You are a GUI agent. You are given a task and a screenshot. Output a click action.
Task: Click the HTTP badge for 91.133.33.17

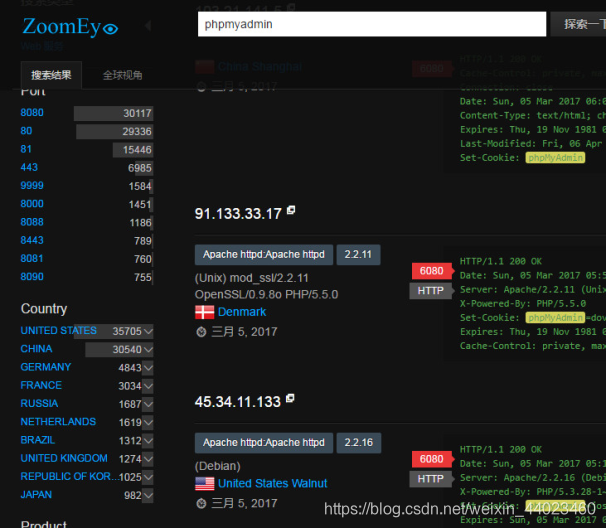tap(430, 291)
